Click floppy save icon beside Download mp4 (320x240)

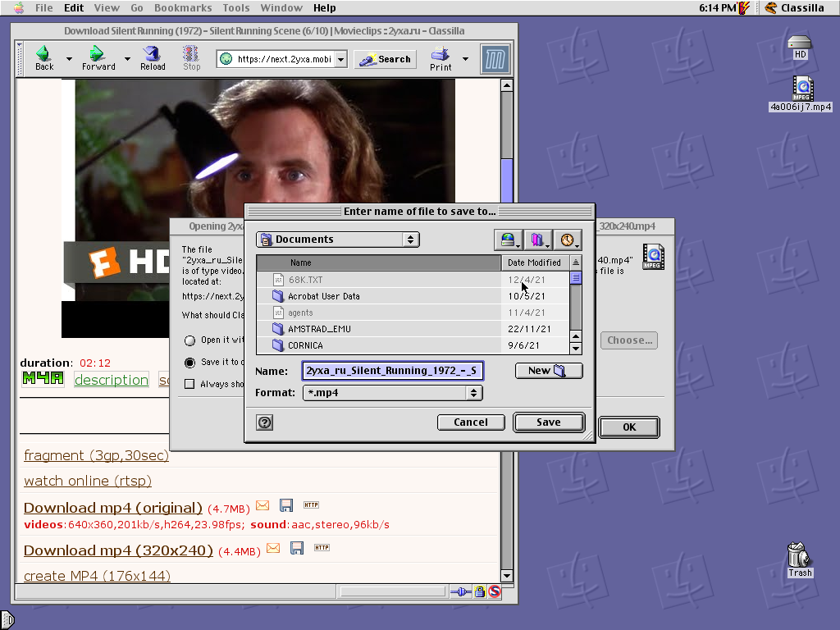(x=297, y=548)
